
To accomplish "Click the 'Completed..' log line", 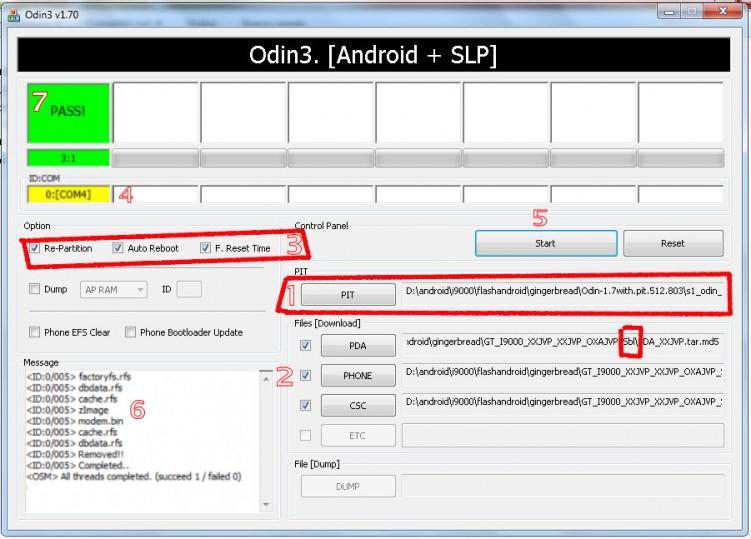I will [x=78, y=465].
